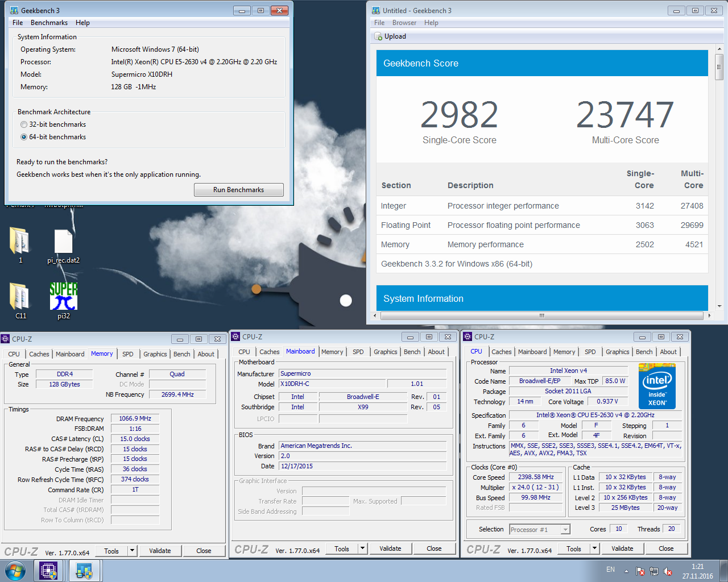728x582 pixels.
Task: Open File menu in Geekbench 3 launcher
Action: (18, 23)
